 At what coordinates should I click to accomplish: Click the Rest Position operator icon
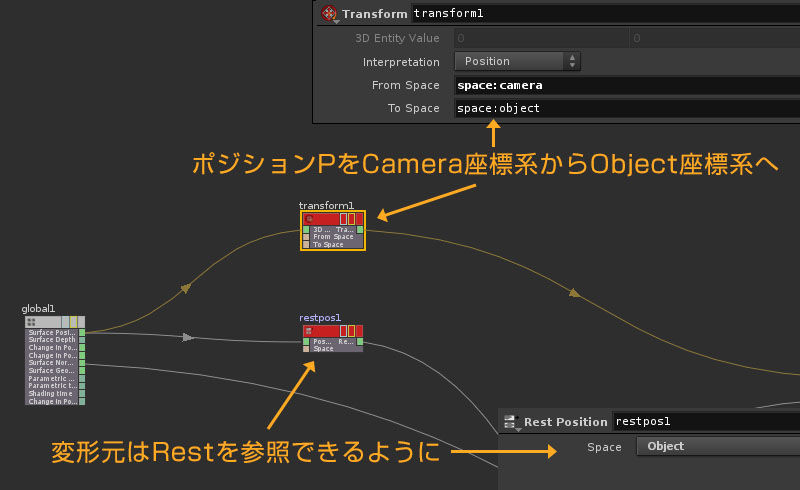(x=511, y=422)
